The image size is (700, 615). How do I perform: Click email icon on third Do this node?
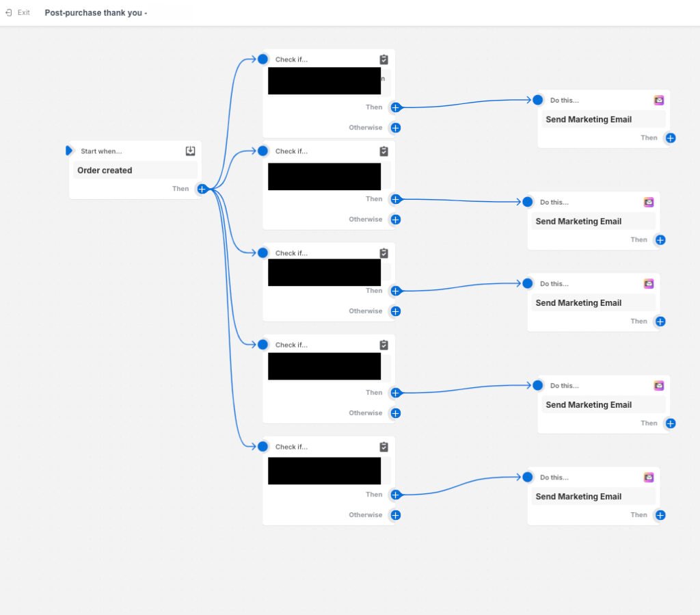(x=649, y=284)
